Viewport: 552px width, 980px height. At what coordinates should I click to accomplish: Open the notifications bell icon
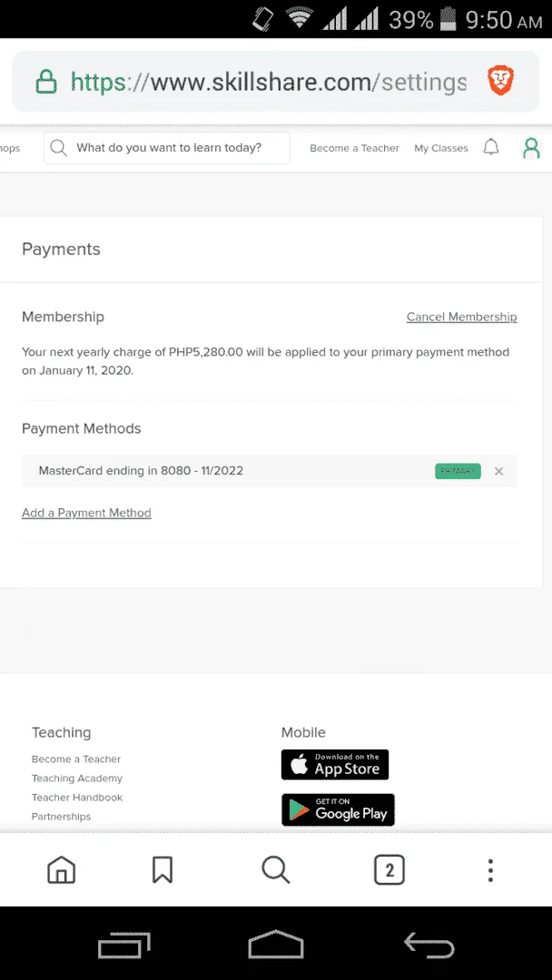click(x=491, y=148)
